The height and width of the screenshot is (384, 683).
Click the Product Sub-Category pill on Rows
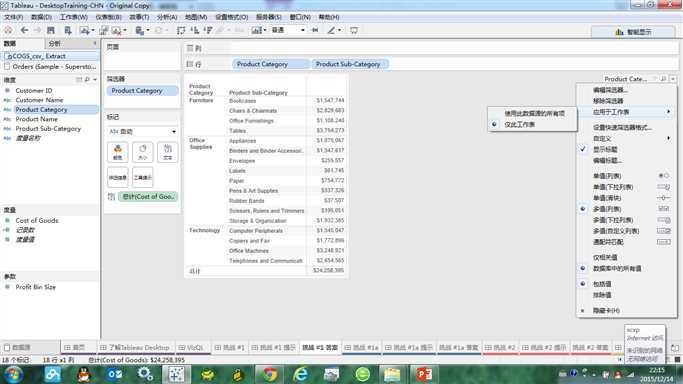coord(350,64)
